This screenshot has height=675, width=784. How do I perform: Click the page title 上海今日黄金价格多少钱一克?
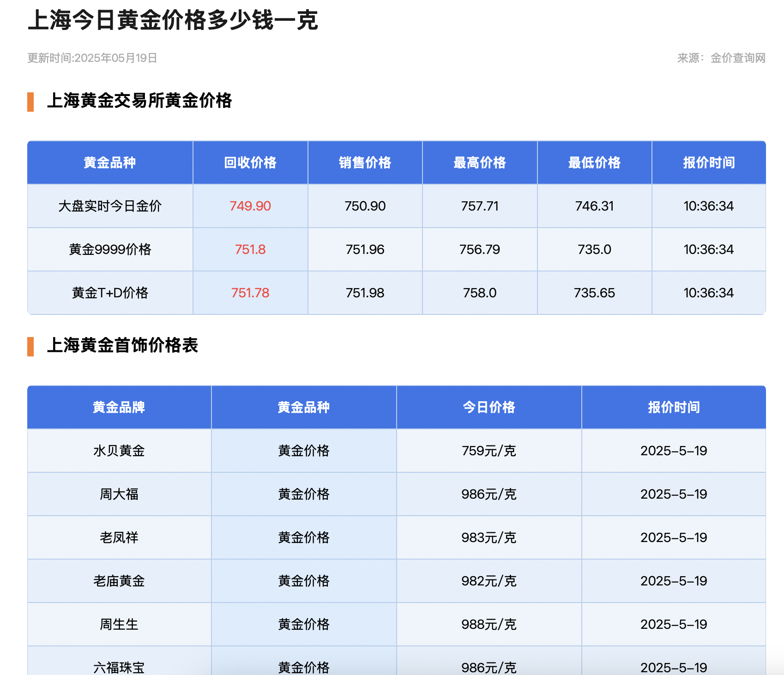tap(173, 20)
